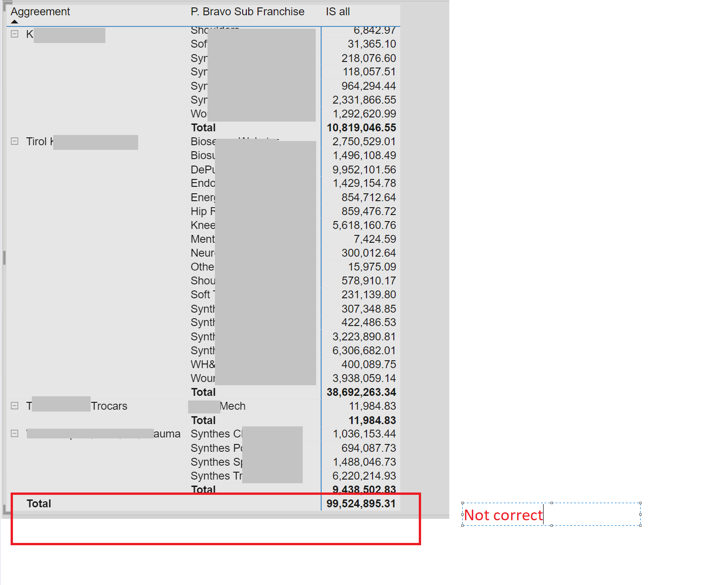Select the Trocars subtotal 11,984.83 in bold
Screen dimensions: 728x585
[372, 420]
